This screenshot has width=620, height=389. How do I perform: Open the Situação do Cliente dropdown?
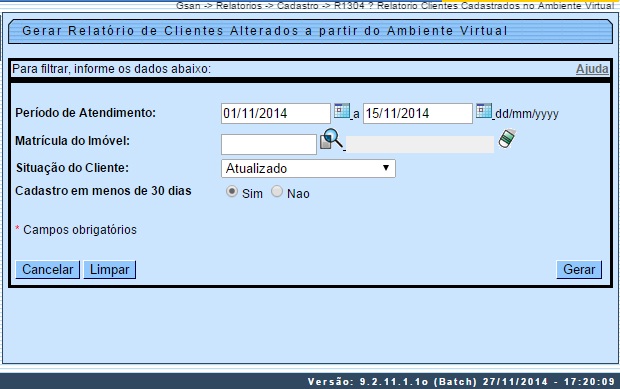pyautogui.click(x=308, y=168)
